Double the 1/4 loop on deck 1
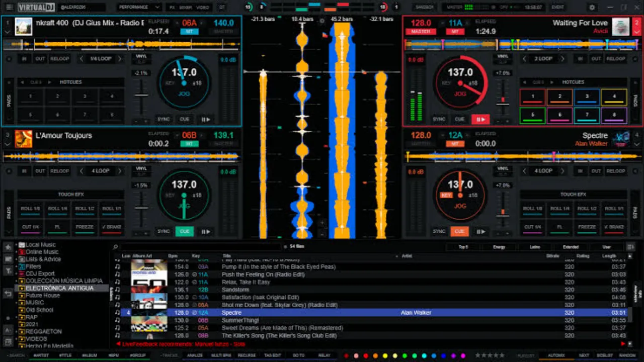This screenshot has height=362, width=644. [120, 59]
